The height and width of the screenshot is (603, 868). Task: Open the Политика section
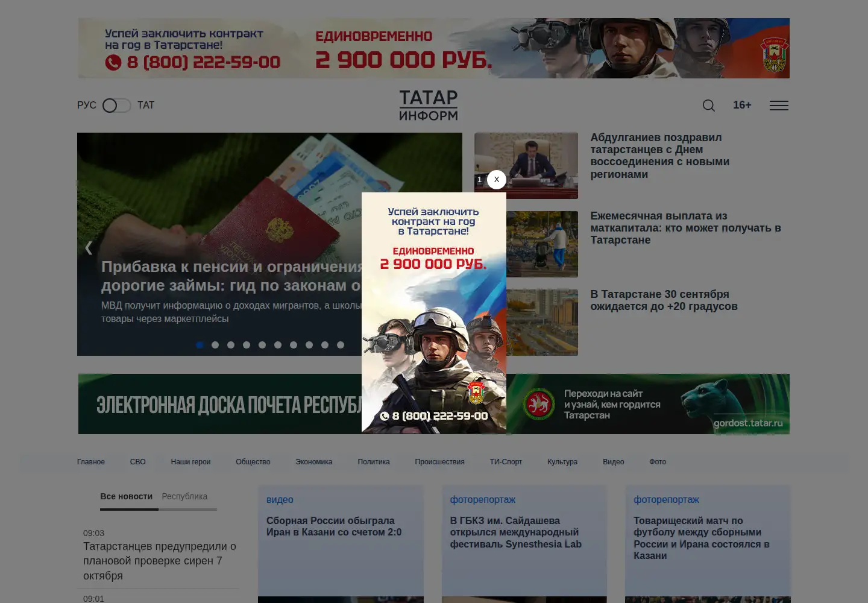[374, 462]
